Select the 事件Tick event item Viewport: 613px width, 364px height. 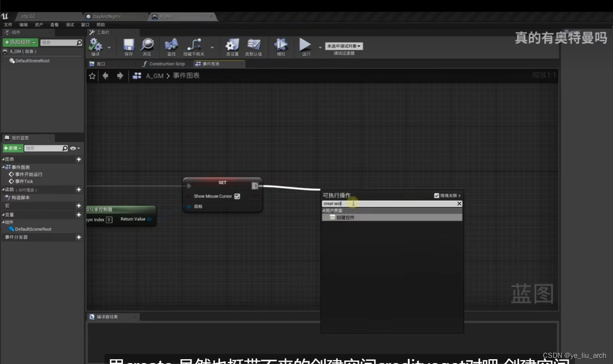click(x=24, y=182)
